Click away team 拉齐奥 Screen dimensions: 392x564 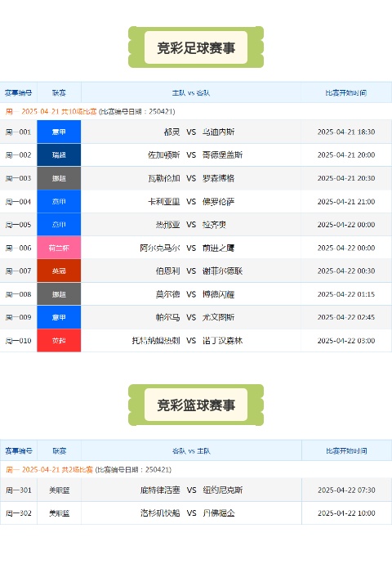click(x=215, y=225)
